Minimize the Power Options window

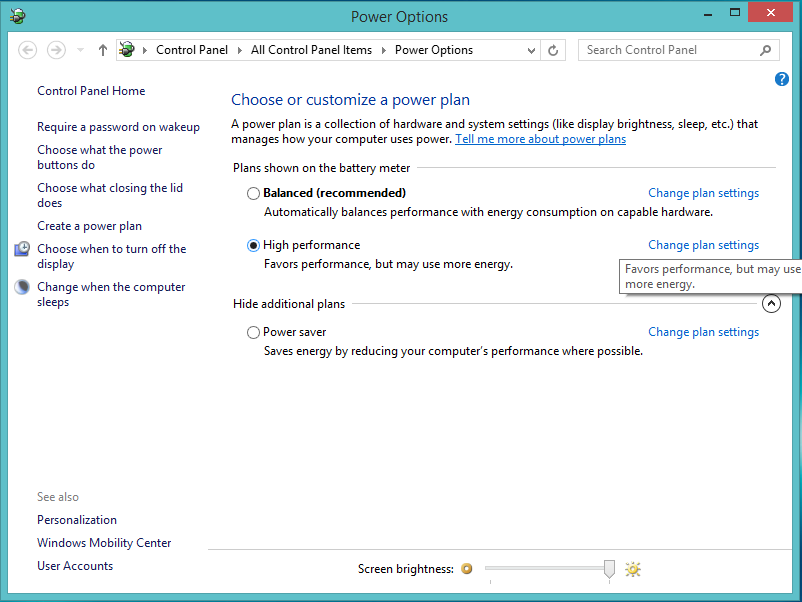tap(708, 14)
